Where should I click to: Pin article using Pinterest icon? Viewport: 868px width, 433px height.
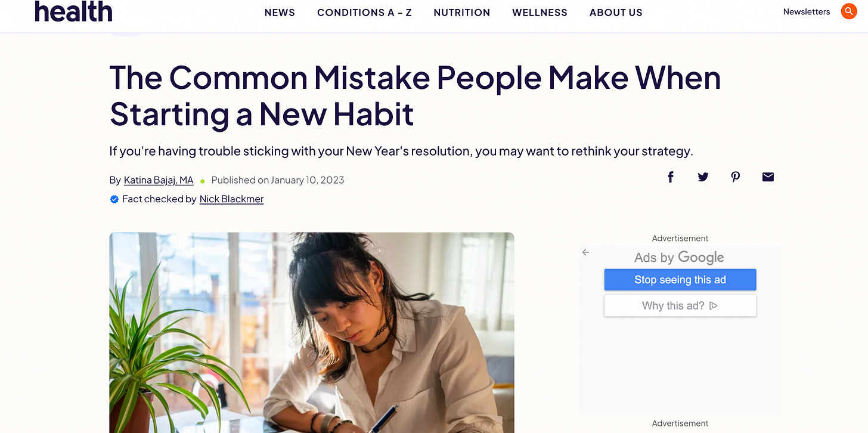pos(736,177)
